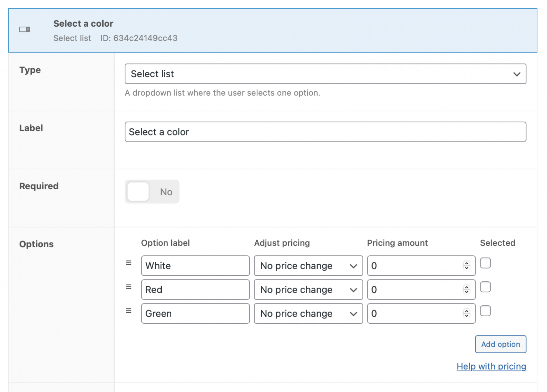Click the drag handle next to Green option

129,311
